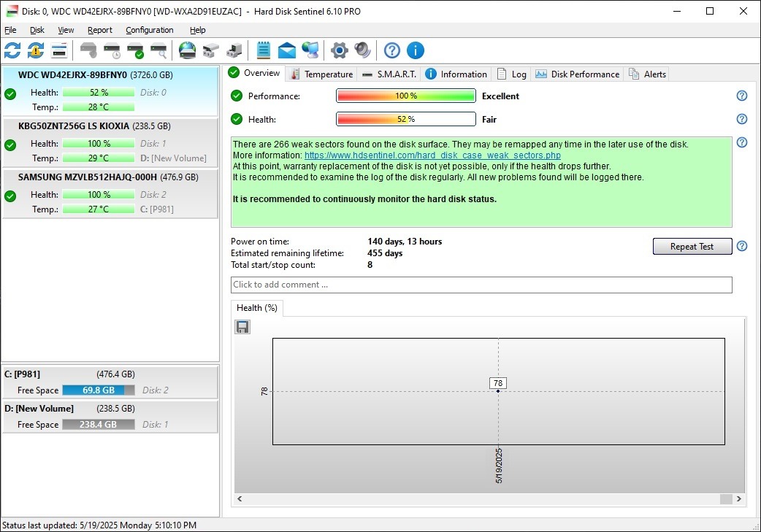Screen dimensions: 761x532
Task: Click the refresh icon with yellow warning sign
Action: point(36,50)
